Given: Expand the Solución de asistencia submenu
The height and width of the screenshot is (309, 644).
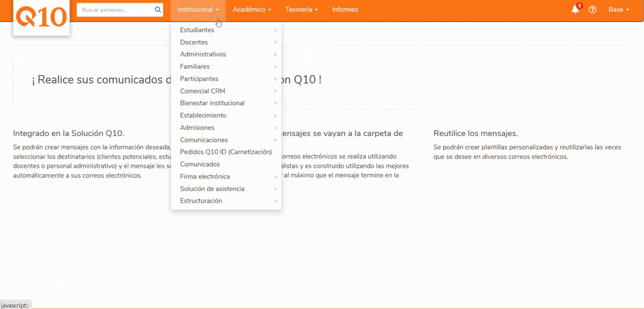Looking at the screenshot, I should click(x=226, y=189).
